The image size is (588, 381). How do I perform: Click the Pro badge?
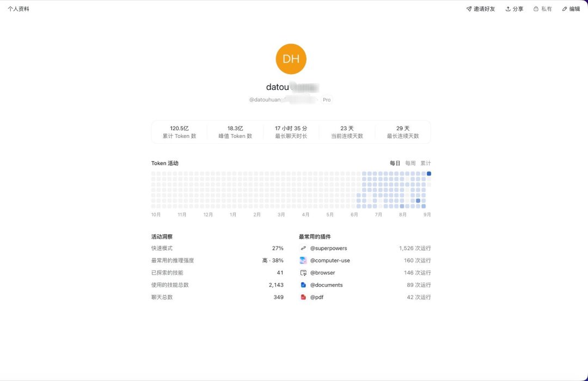click(x=327, y=100)
